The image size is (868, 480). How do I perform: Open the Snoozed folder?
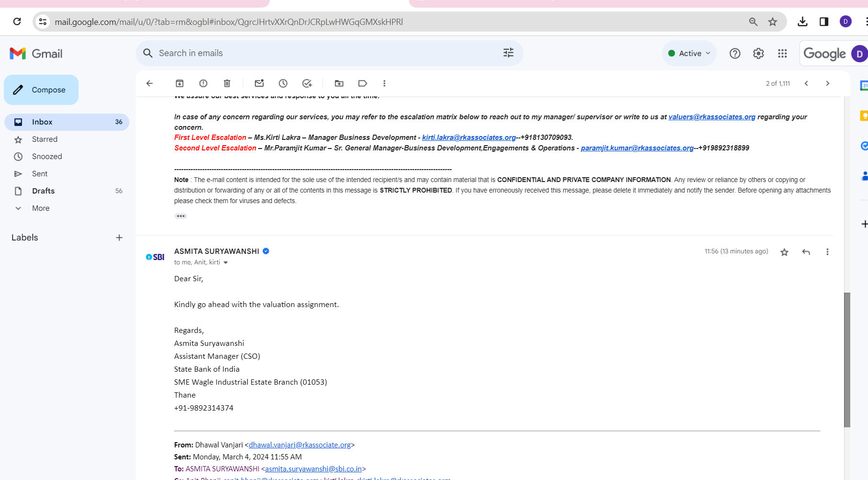[67, 156]
